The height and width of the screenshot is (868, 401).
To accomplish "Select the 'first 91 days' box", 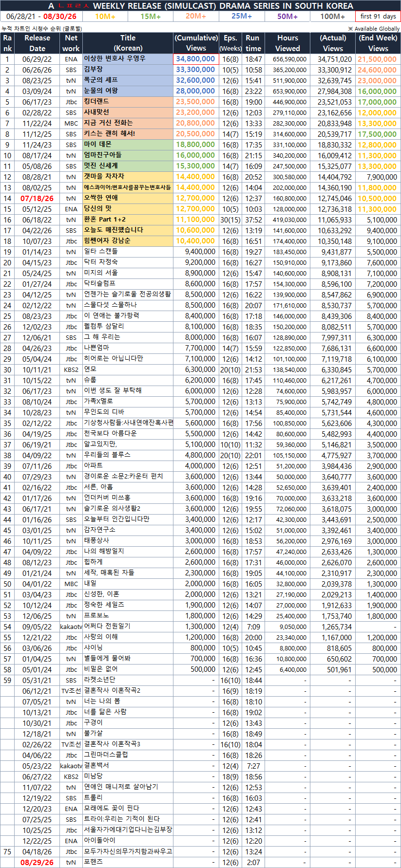I will coord(378,16).
